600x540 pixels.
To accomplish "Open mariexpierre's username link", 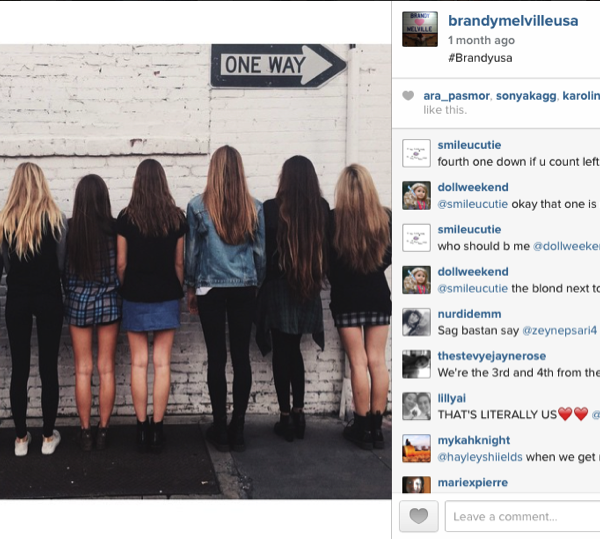I will tap(473, 482).
